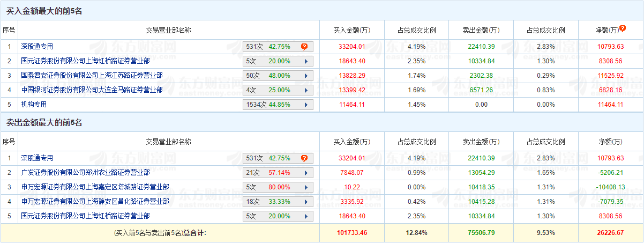Expand 5次 20.00% box in the buy table

click(x=278, y=61)
